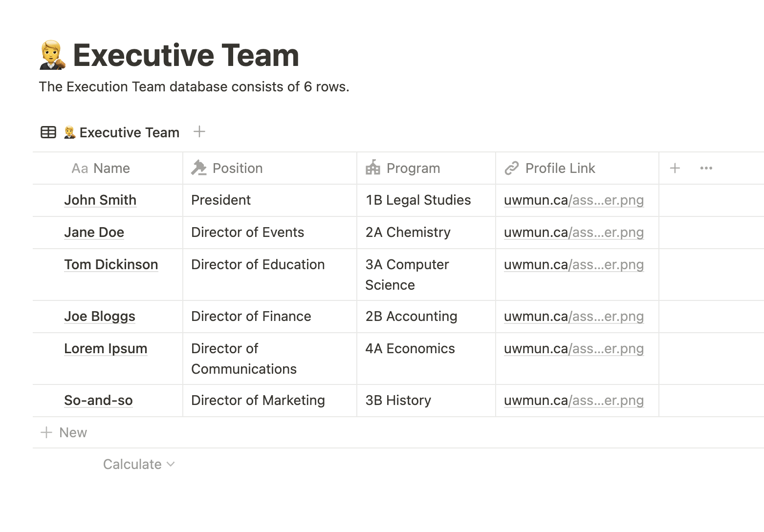The image size is (764, 532).
Task: Click the table view icon
Action: [48, 132]
